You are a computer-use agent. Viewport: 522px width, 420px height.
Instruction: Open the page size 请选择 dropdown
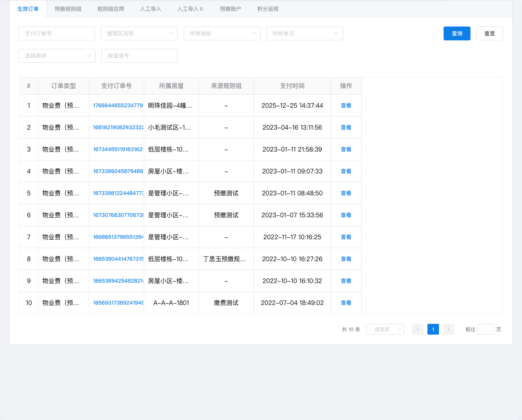pyautogui.click(x=385, y=329)
